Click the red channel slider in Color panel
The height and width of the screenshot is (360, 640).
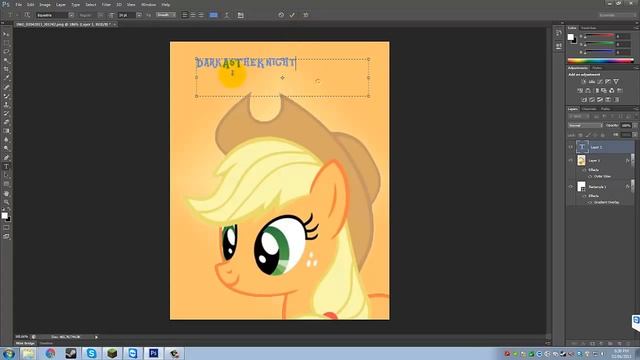coord(599,36)
